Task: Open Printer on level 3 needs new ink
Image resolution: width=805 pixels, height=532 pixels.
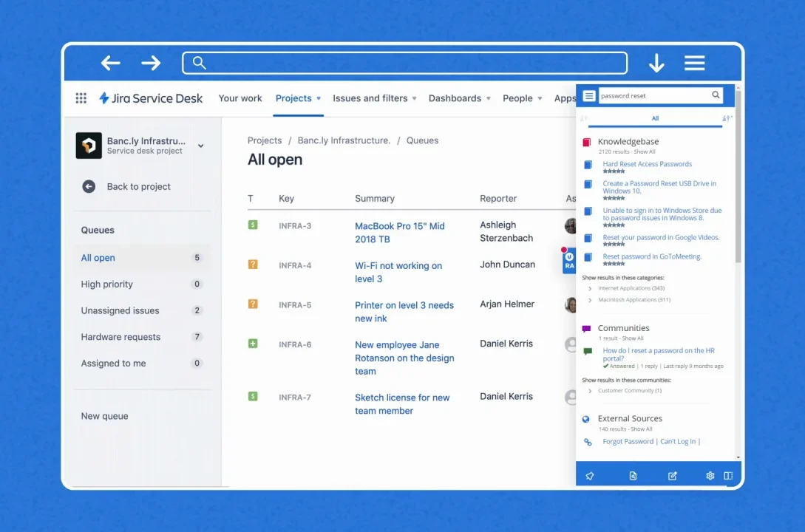Action: point(404,311)
